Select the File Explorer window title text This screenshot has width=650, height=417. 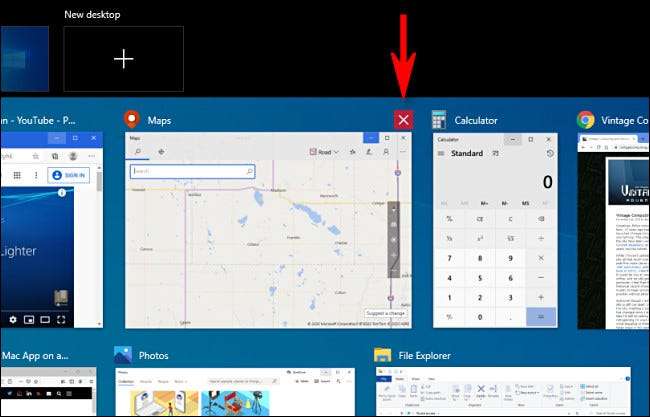pos(424,356)
